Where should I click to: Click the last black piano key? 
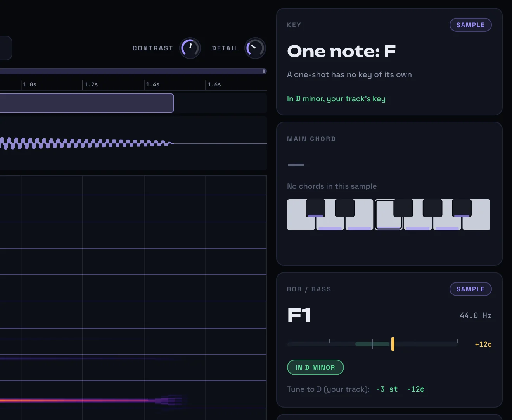[x=462, y=208]
